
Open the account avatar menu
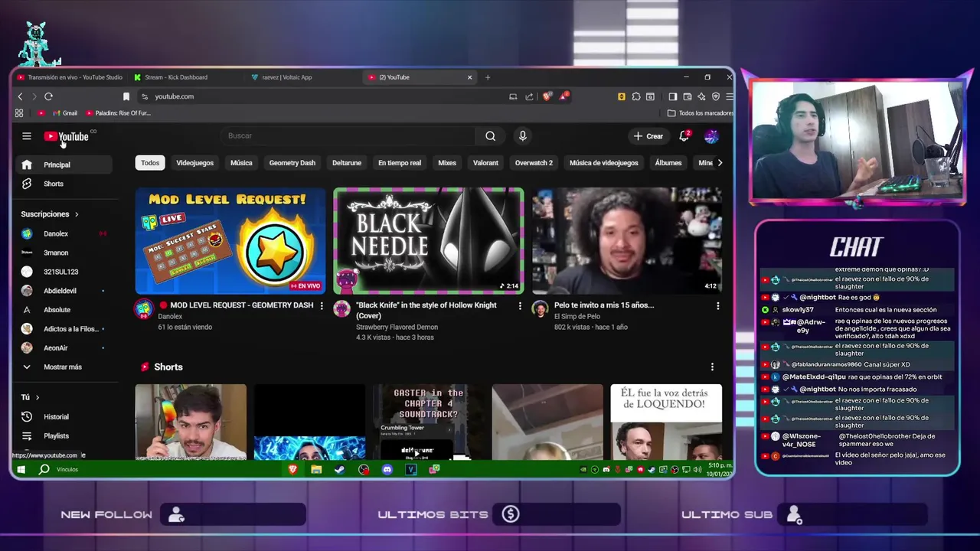click(x=711, y=136)
